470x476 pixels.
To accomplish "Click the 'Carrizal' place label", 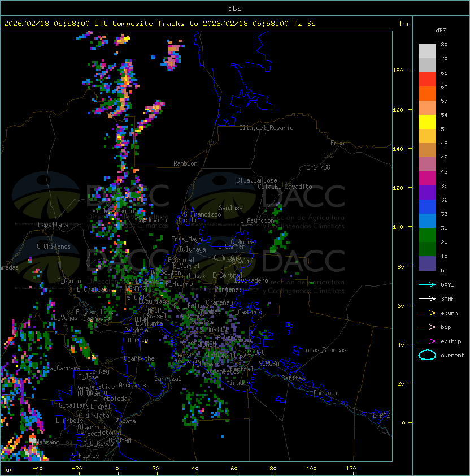I will (167, 379).
